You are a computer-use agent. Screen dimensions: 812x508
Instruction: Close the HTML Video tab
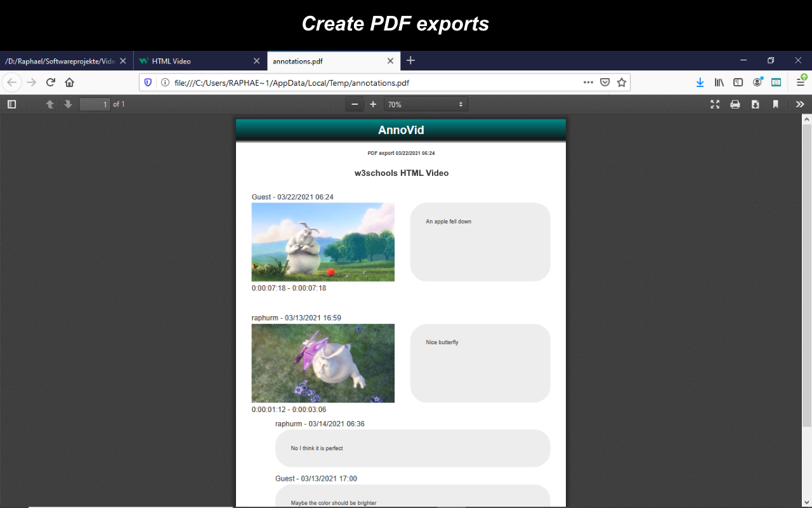256,61
